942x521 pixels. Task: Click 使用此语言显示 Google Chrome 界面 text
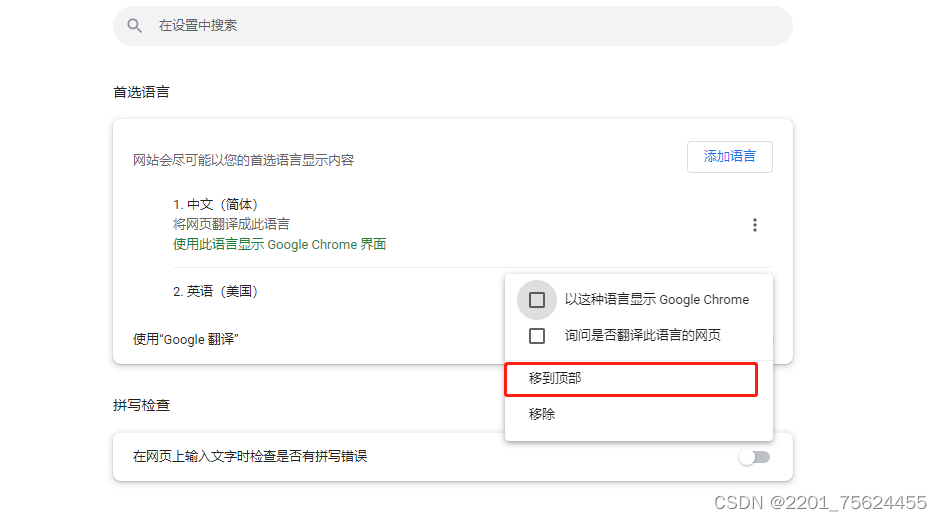pyautogui.click(x=279, y=245)
